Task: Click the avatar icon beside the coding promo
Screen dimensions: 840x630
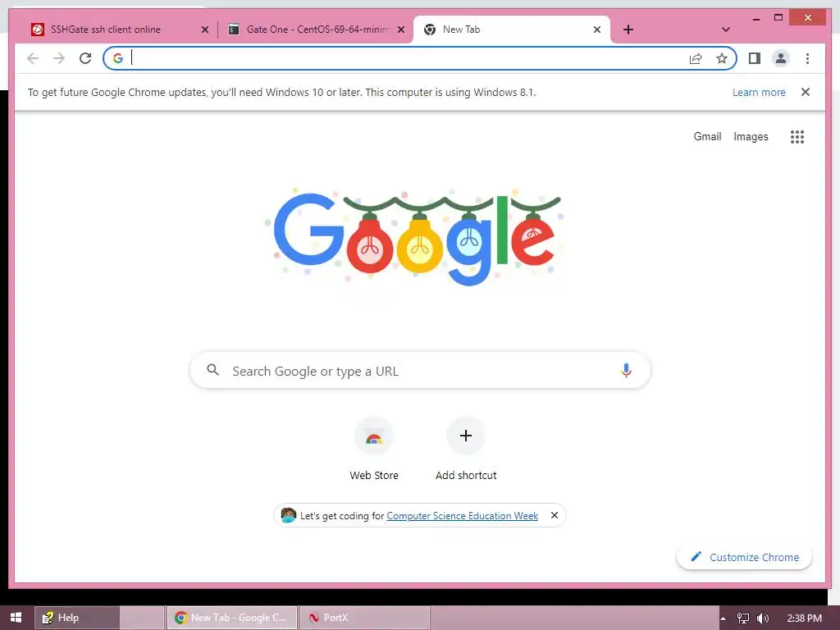Action: pos(288,515)
